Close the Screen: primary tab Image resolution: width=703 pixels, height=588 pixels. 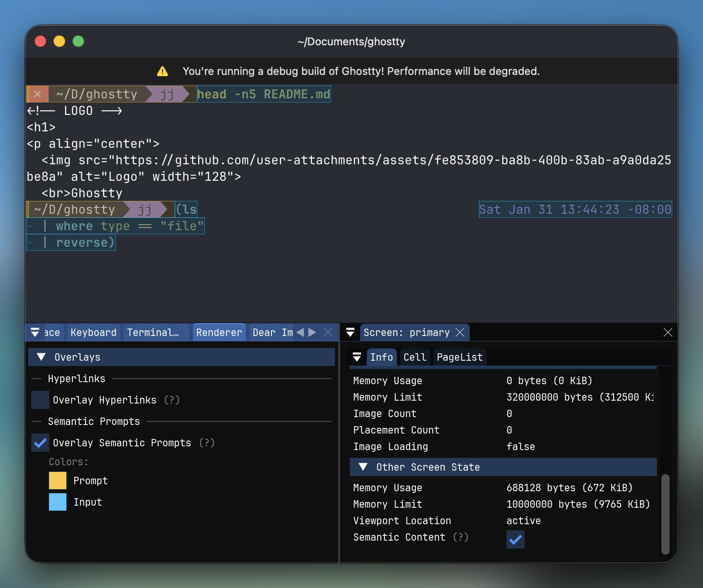point(460,332)
